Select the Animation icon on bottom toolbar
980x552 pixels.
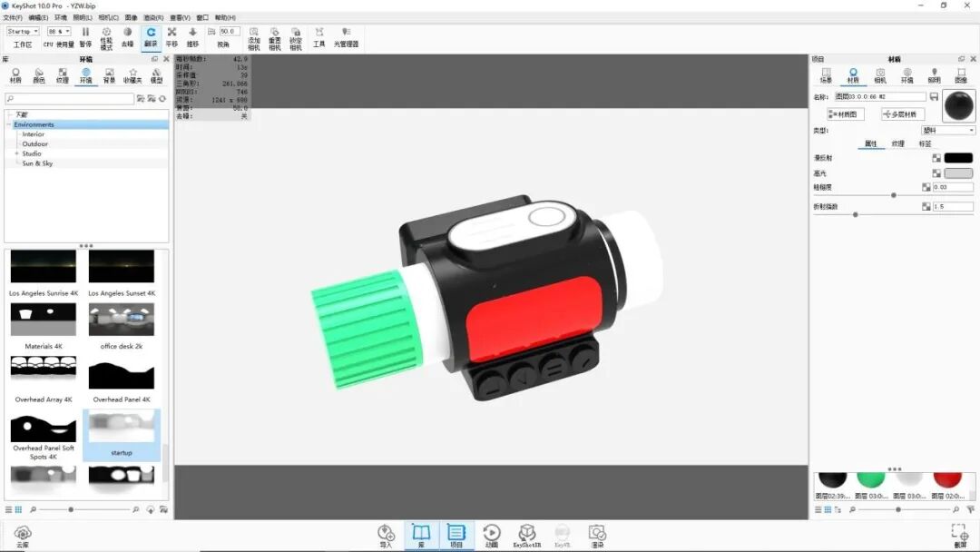coord(493,535)
